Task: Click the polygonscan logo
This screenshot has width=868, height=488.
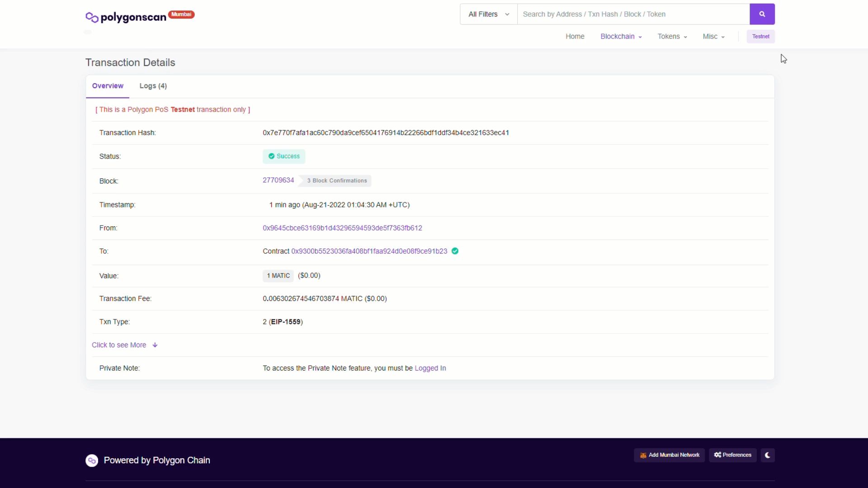Action: coord(126,17)
